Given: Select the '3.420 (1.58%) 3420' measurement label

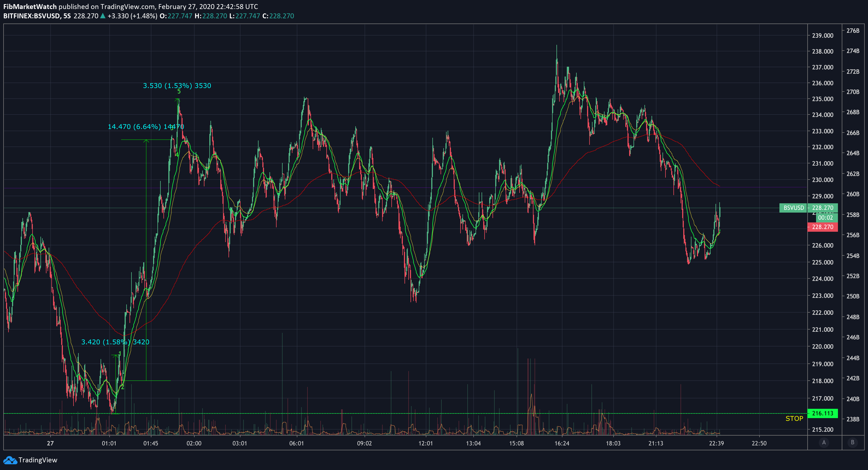Looking at the screenshot, I should [115, 342].
